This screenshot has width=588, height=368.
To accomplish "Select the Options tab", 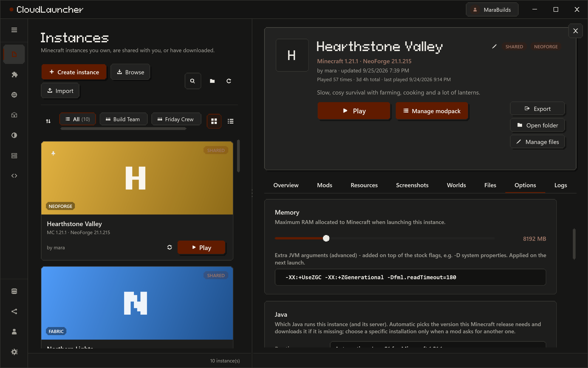I will (x=525, y=185).
